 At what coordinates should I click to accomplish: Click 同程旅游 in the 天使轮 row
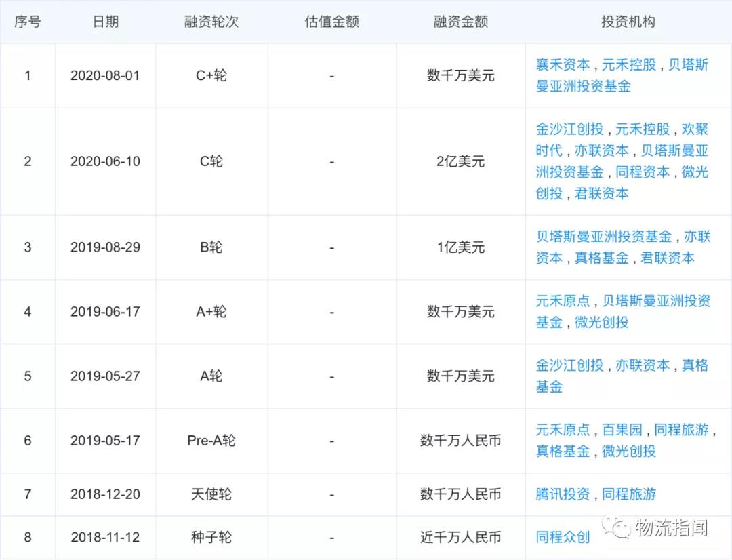pos(629,494)
